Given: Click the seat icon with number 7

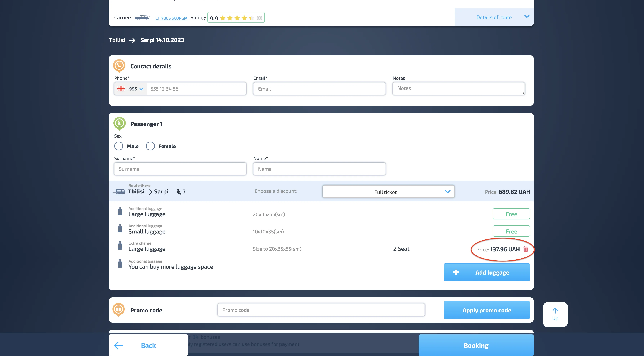Looking at the screenshot, I should pos(179,191).
